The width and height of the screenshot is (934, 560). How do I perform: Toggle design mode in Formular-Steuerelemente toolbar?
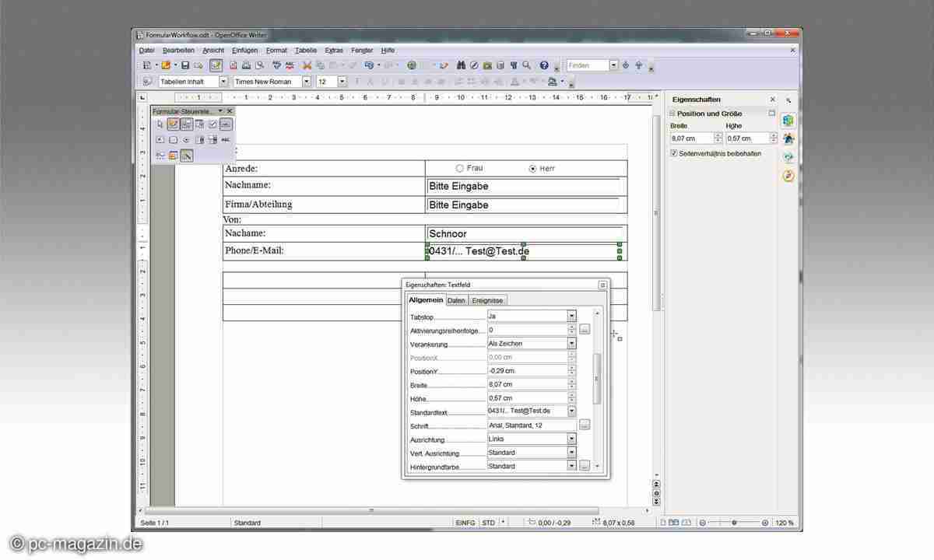click(174, 124)
